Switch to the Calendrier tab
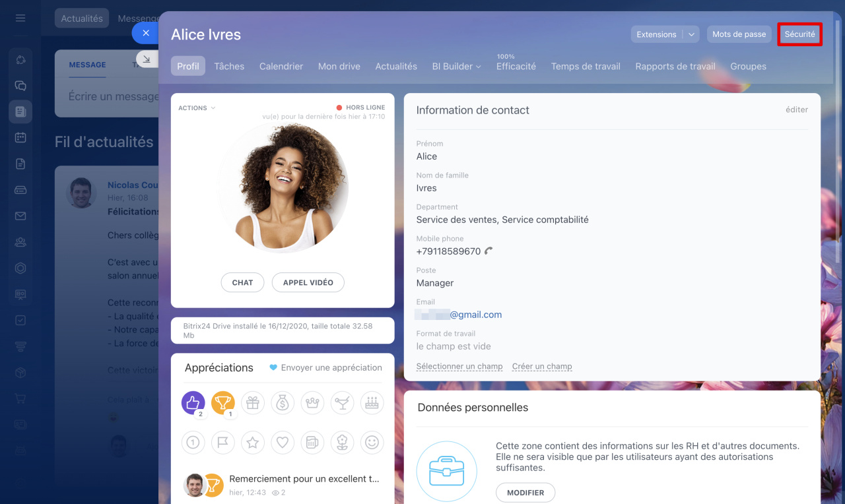This screenshot has width=845, height=504. 281,66
